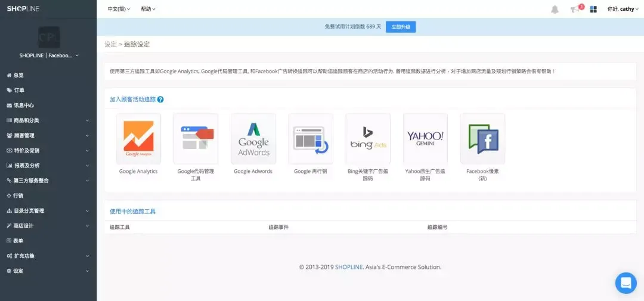Screen dimensions: 644x301
Task: Expand 设定 chevron in sidebar
Action: [87, 271]
